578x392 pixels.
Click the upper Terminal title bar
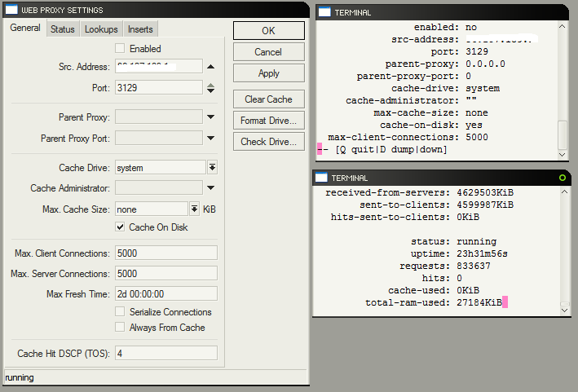coord(442,12)
